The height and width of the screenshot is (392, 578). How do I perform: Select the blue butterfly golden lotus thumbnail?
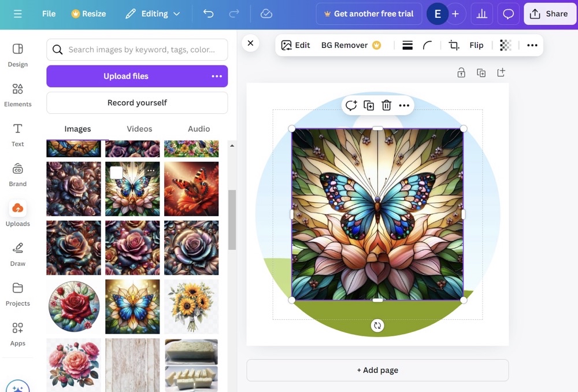[x=132, y=306]
